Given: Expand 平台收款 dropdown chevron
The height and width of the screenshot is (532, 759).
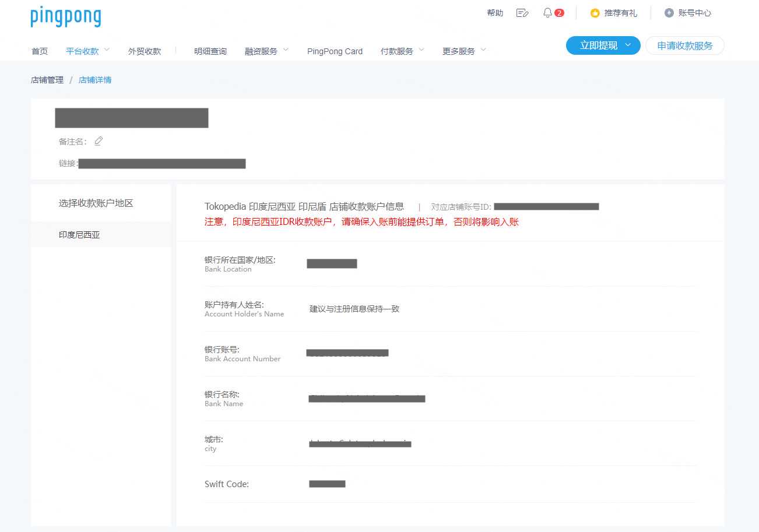Looking at the screenshot, I should coord(107,50).
